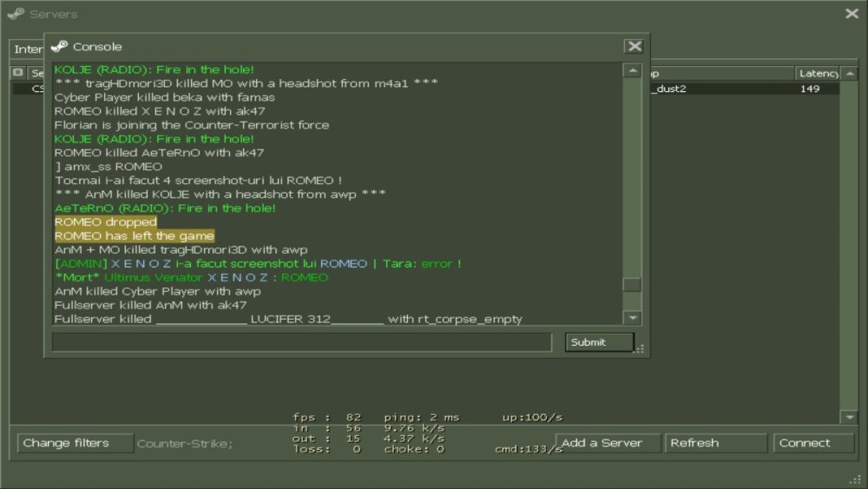This screenshot has height=489, width=868.
Task: Close the Console window
Action: (634, 47)
